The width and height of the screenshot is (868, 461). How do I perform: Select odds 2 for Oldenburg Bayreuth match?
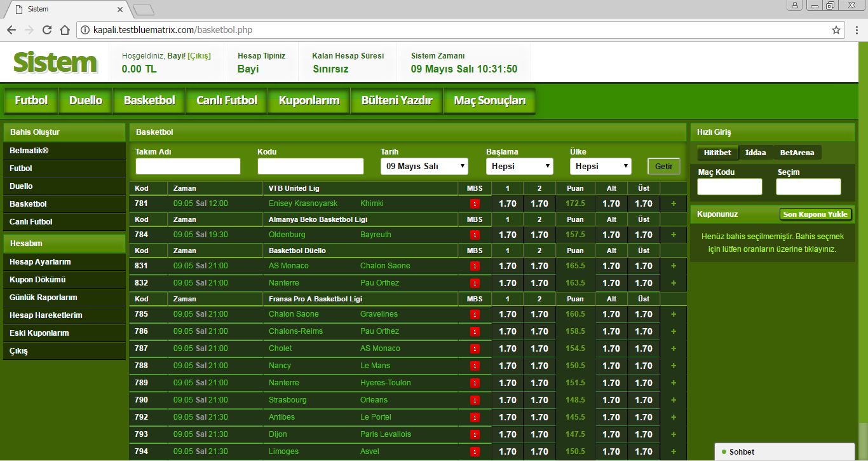pyautogui.click(x=539, y=235)
